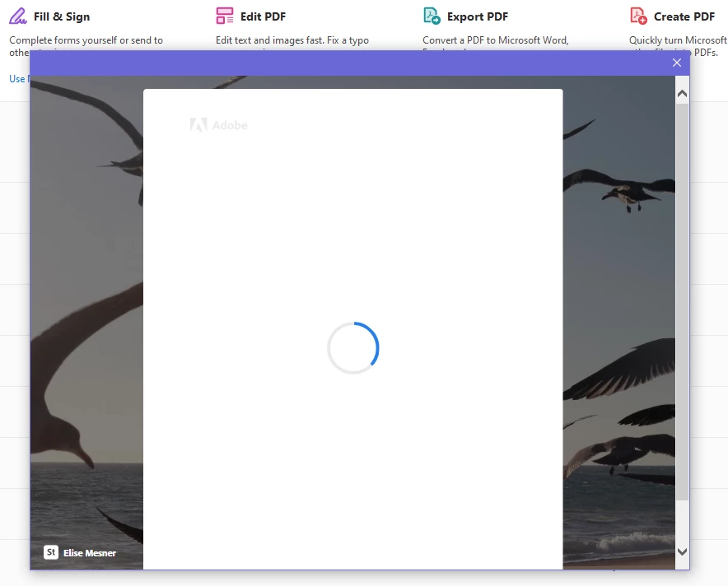This screenshot has width=728, height=586.
Task: Click the Fill & Sign pen icon
Action: (18, 16)
